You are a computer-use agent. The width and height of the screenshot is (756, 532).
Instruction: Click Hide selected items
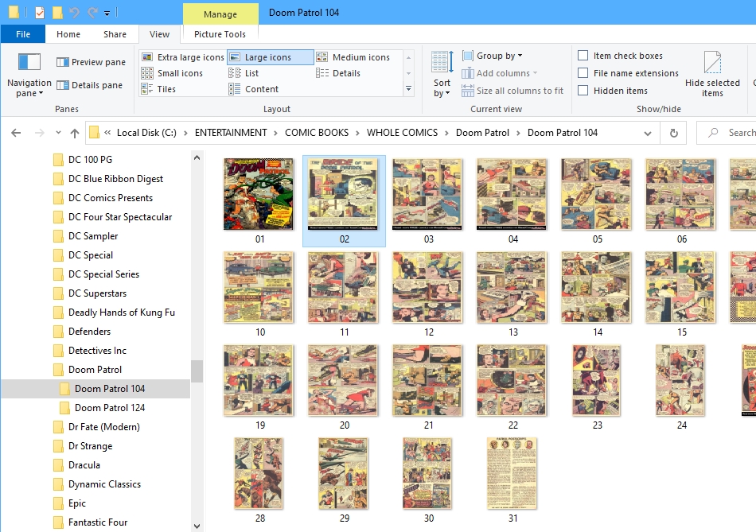coord(712,74)
